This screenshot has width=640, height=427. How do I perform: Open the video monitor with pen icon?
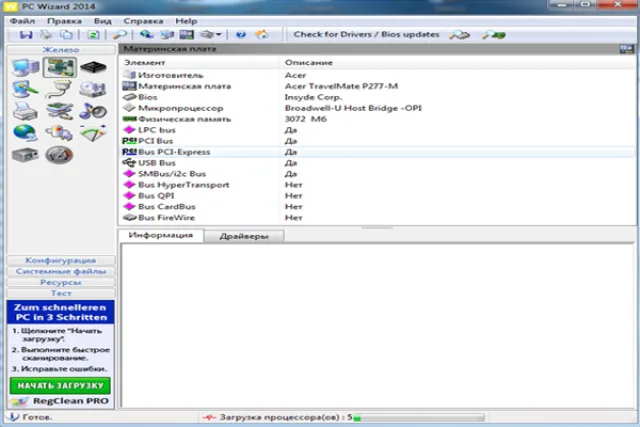tap(25, 89)
